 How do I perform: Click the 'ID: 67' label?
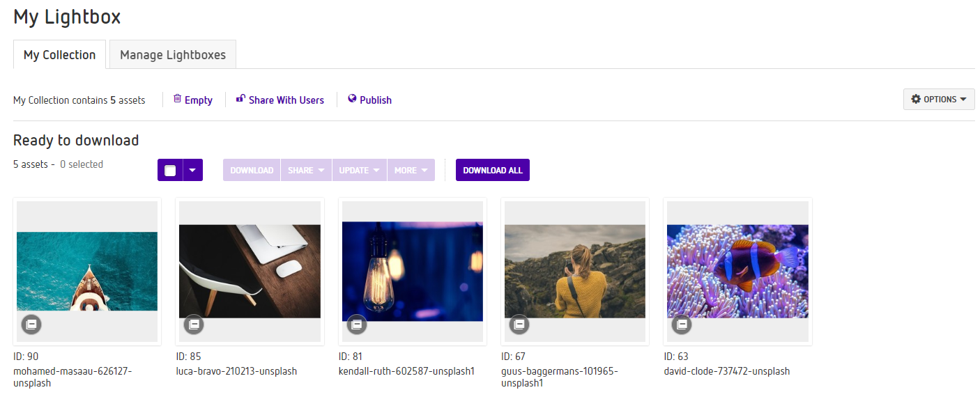(514, 357)
